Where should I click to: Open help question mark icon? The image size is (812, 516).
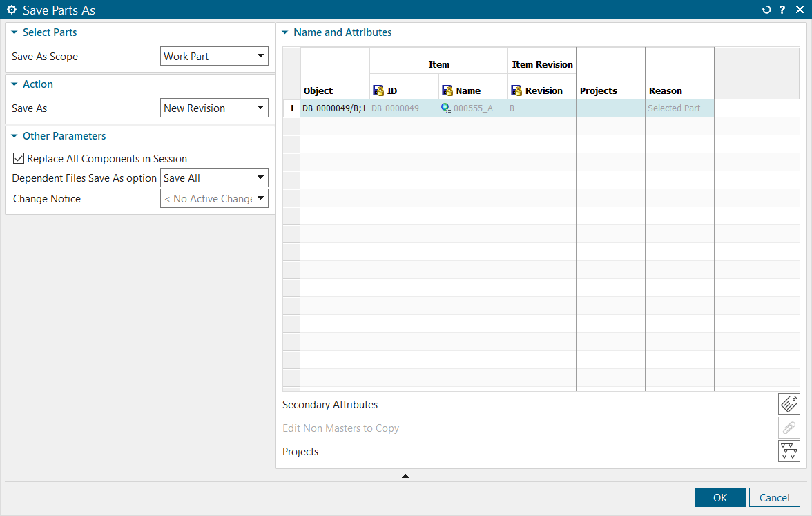click(782, 10)
